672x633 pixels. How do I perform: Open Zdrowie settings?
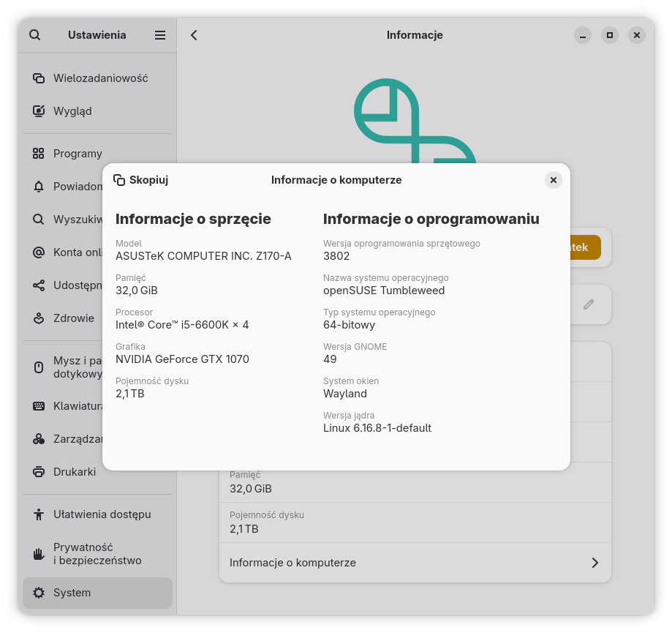[62, 318]
